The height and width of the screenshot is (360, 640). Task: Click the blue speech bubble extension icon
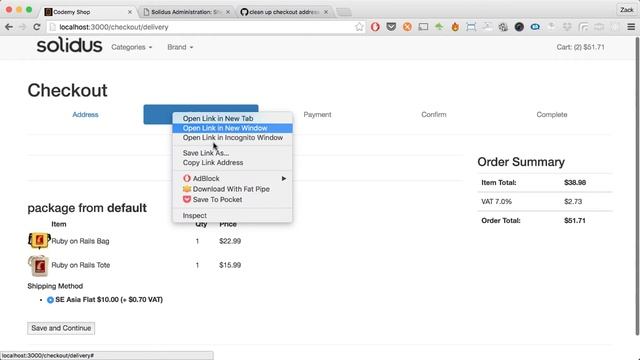click(535, 27)
